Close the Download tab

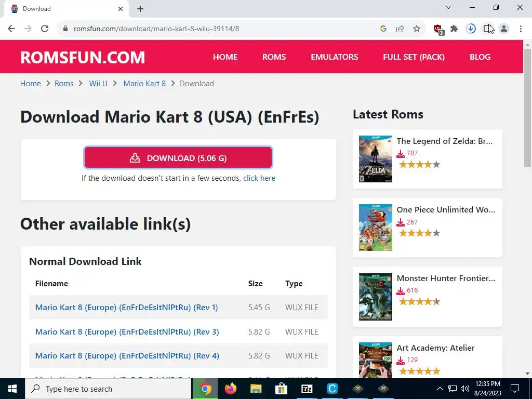click(x=121, y=9)
